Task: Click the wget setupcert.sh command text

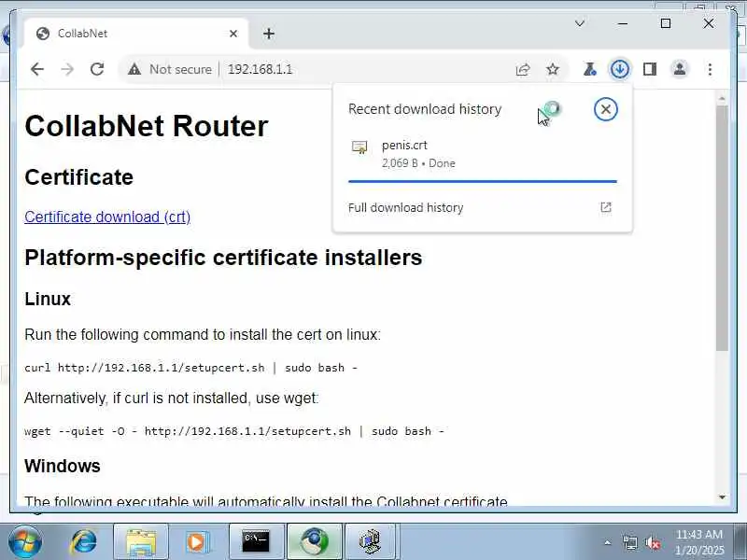Action: [234, 431]
